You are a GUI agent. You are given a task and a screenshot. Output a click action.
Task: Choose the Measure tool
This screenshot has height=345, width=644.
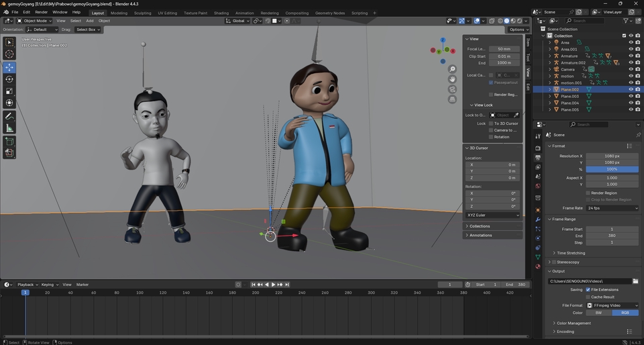(x=9, y=128)
